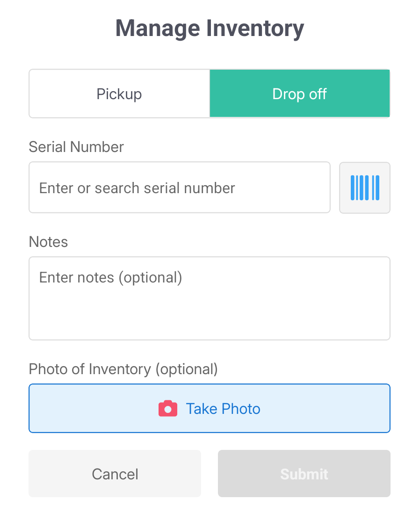Click the grey Cancel button

pyautogui.click(x=115, y=473)
